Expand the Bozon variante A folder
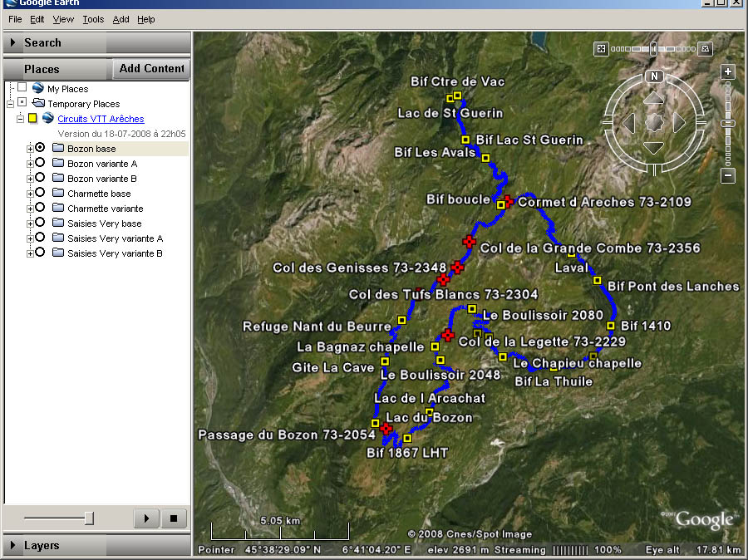The image size is (748, 560). click(x=30, y=164)
